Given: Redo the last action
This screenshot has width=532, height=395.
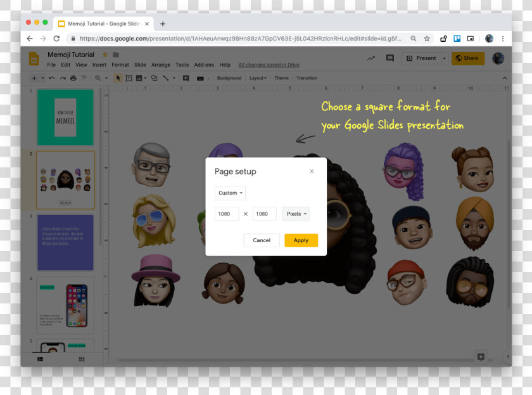Looking at the screenshot, I should click(63, 78).
